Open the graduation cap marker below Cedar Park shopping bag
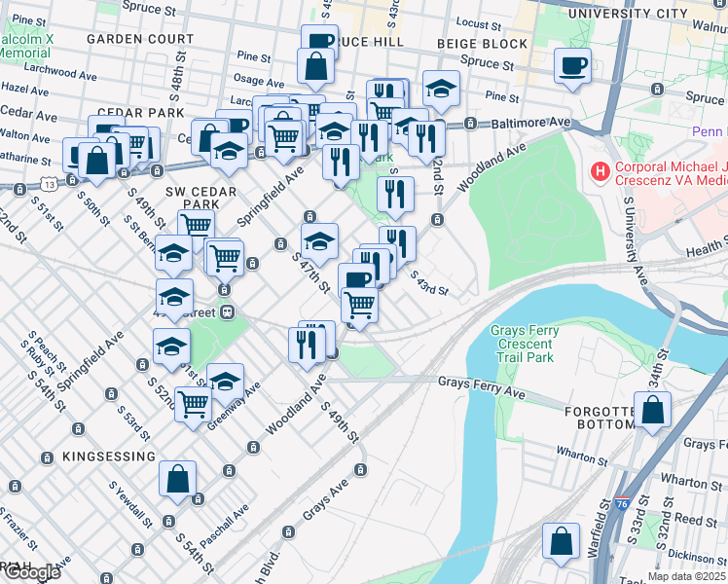The width and height of the screenshot is (728, 584). coord(229,151)
